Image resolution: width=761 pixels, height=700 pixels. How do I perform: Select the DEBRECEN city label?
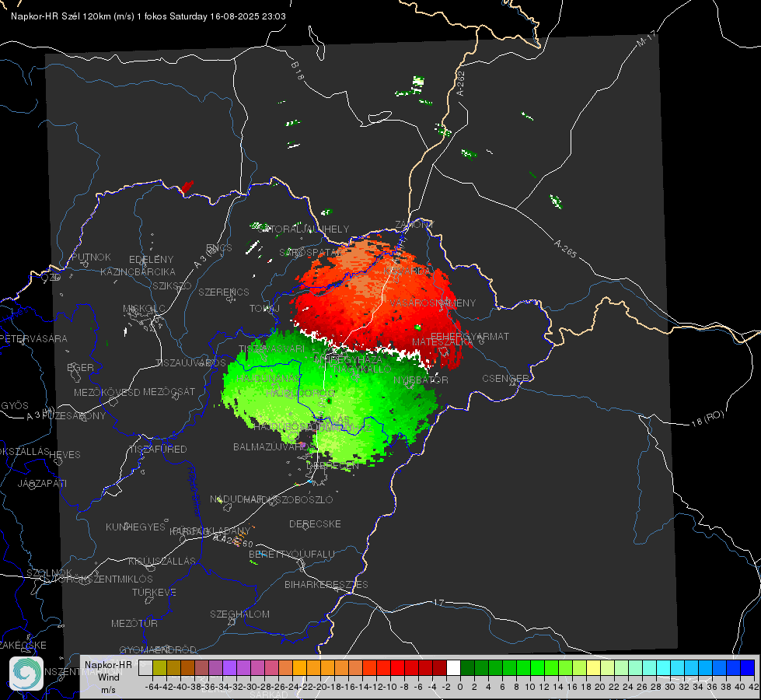click(x=333, y=466)
